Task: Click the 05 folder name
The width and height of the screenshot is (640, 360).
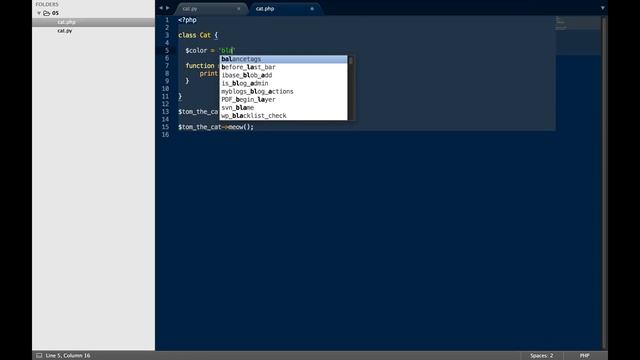Action: point(55,13)
